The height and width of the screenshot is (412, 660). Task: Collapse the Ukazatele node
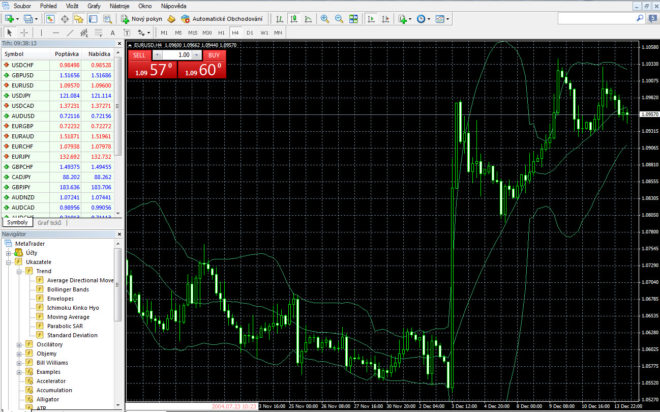[x=8, y=262]
